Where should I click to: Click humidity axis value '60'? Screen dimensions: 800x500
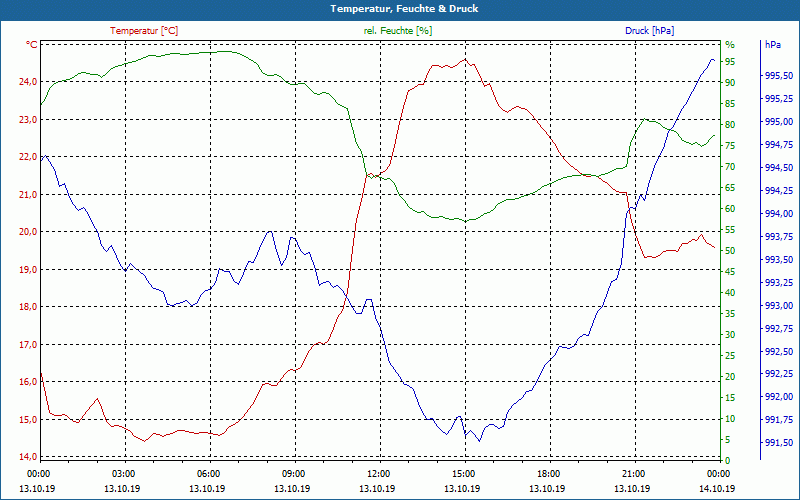tap(730, 209)
